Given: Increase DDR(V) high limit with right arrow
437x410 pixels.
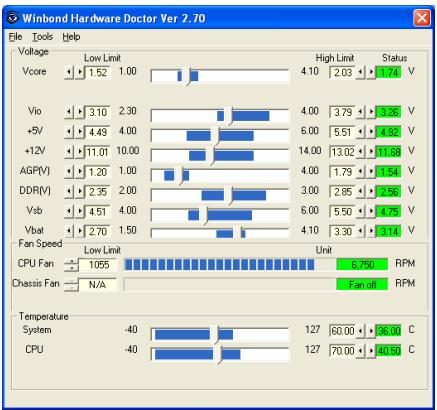Looking at the screenshot, I should pyautogui.click(x=371, y=192).
